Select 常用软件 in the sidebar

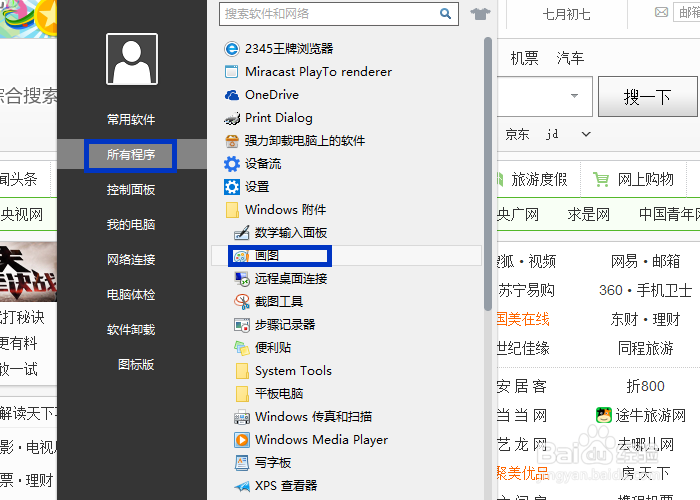[x=131, y=120]
